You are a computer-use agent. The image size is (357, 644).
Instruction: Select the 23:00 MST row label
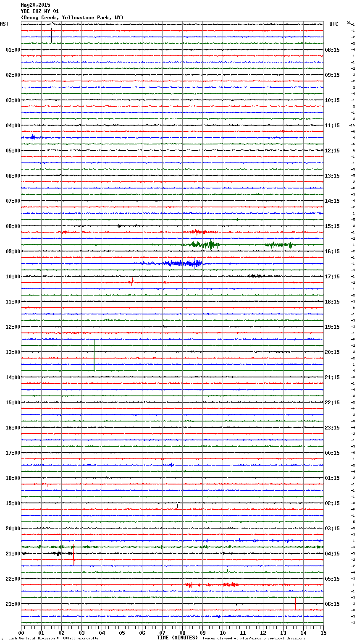[13, 604]
